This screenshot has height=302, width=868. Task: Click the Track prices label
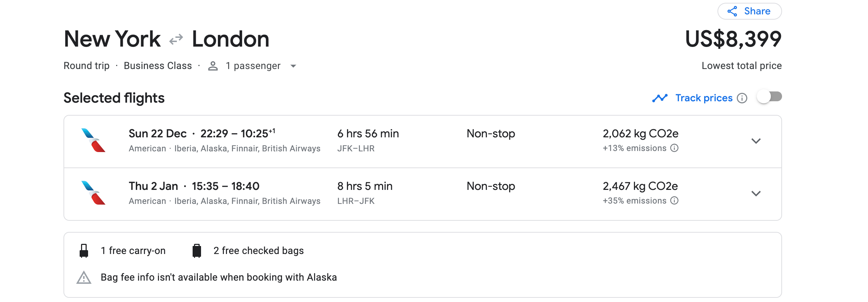pyautogui.click(x=704, y=98)
